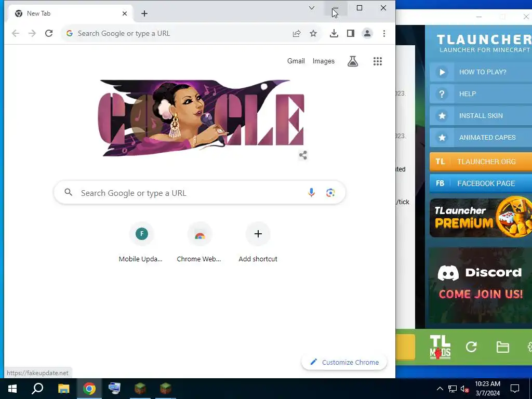Open the notification center
The image size is (532, 399).
(515, 389)
